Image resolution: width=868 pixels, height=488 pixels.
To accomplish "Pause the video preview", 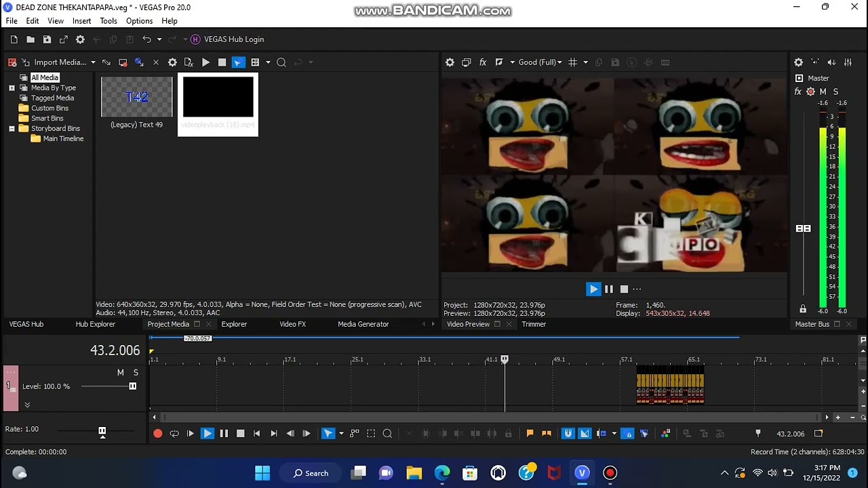I will tap(609, 289).
